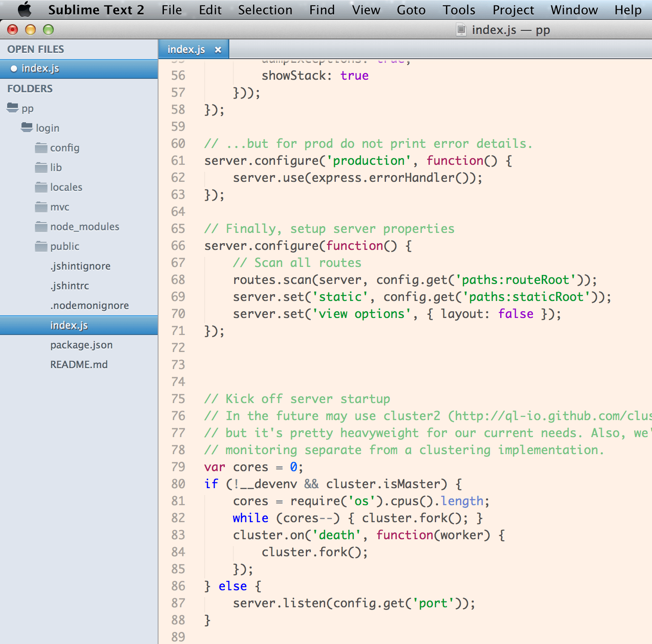Image resolution: width=652 pixels, height=644 pixels.
Task: Open the Goto menu
Action: point(411,9)
